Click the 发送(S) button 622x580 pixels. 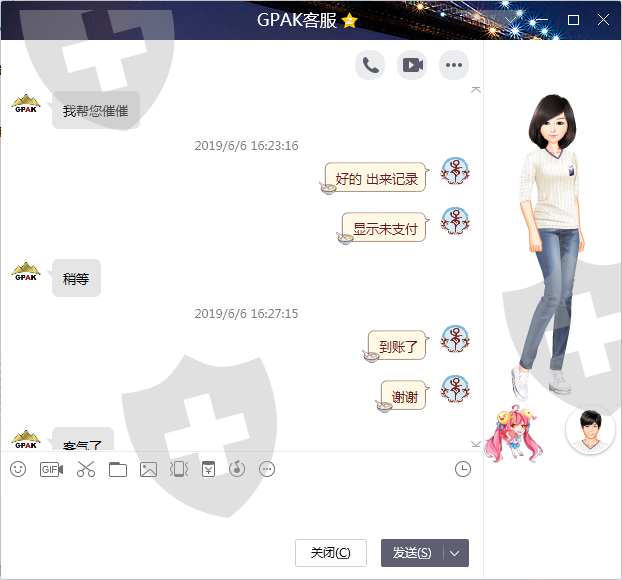click(x=412, y=553)
